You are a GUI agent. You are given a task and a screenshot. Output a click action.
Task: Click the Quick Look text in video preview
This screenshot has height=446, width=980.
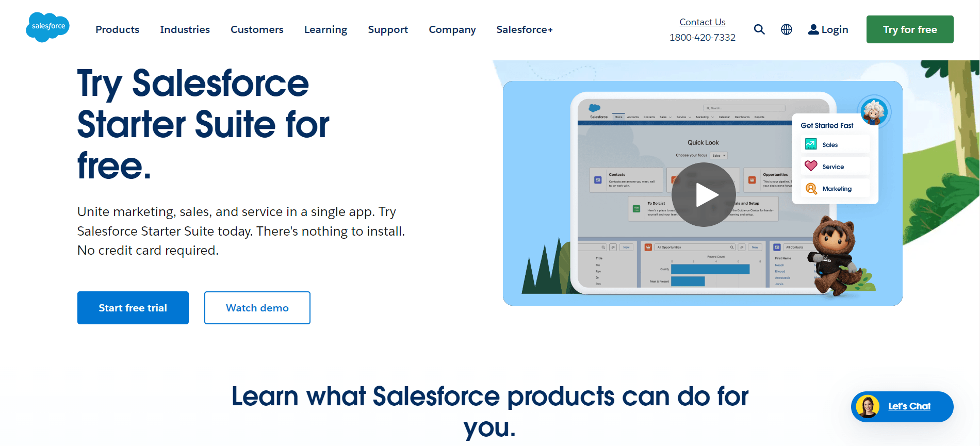pyautogui.click(x=703, y=142)
